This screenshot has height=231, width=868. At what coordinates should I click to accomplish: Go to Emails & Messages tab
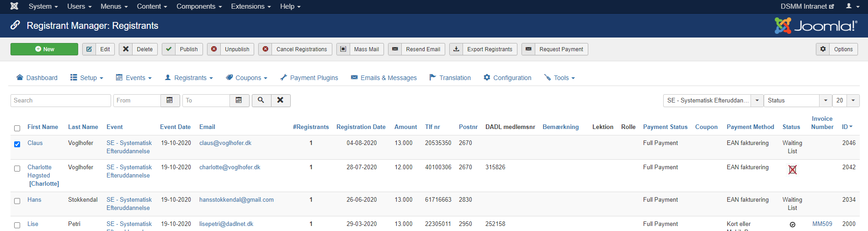pos(383,78)
